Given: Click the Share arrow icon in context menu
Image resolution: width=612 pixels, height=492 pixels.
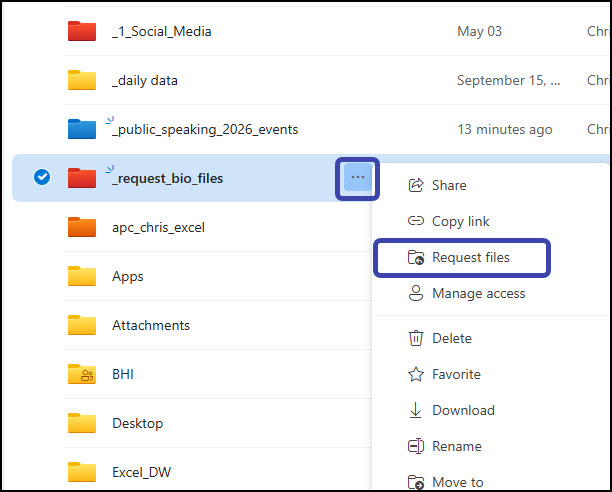Looking at the screenshot, I should [x=416, y=185].
